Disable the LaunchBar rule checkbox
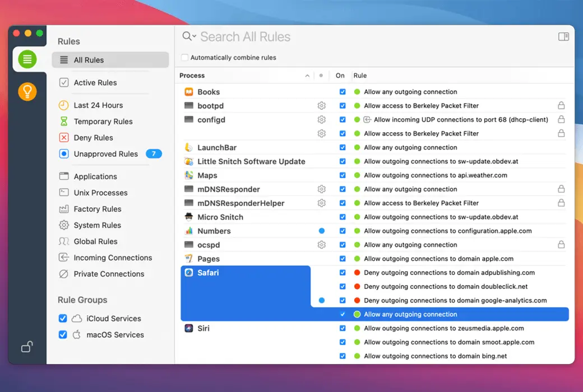The width and height of the screenshot is (583, 392). pyautogui.click(x=343, y=147)
